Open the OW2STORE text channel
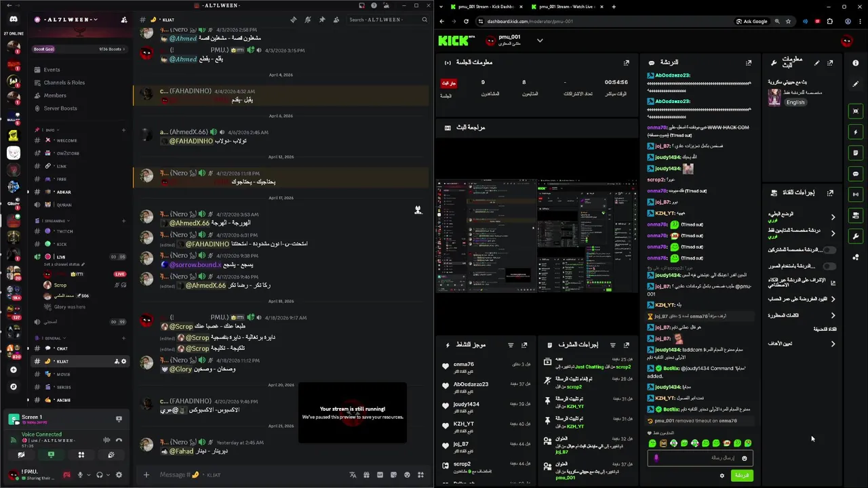Image resolution: width=868 pixels, height=488 pixels. tap(80, 153)
